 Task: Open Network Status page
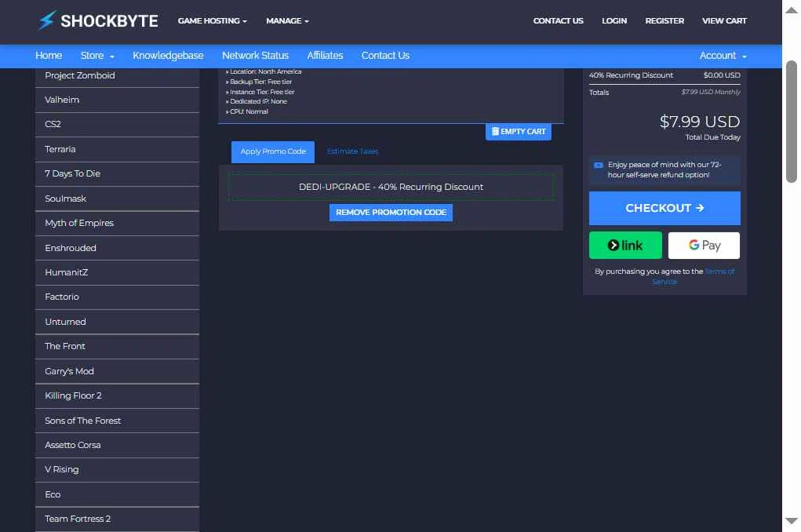pos(255,56)
